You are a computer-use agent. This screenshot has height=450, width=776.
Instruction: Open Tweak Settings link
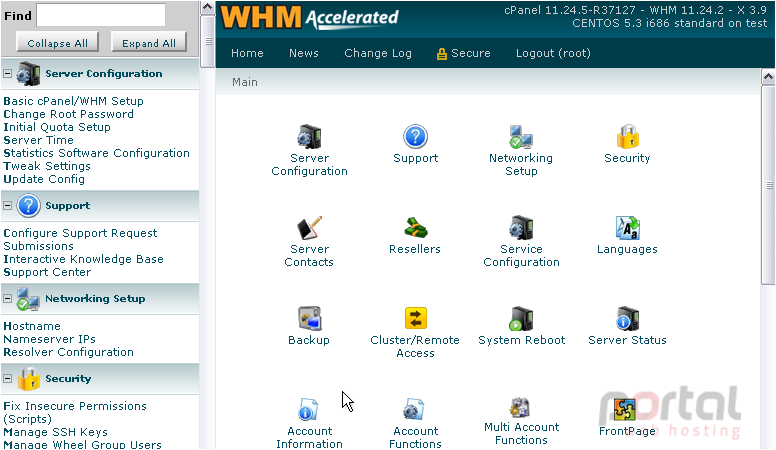tap(47, 166)
